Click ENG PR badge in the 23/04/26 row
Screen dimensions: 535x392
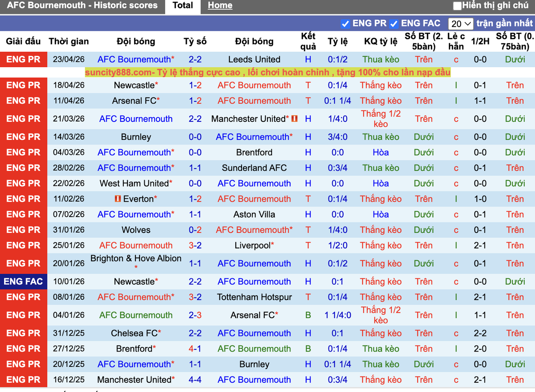tap(23, 59)
